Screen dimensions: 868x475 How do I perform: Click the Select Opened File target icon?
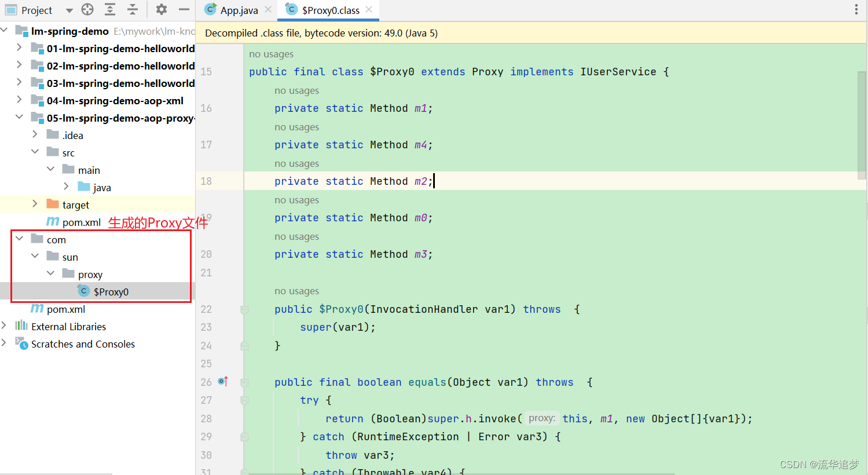[x=87, y=9]
